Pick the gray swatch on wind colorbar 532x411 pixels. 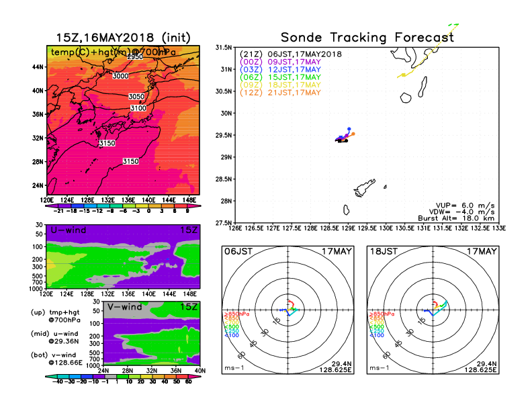110,376
